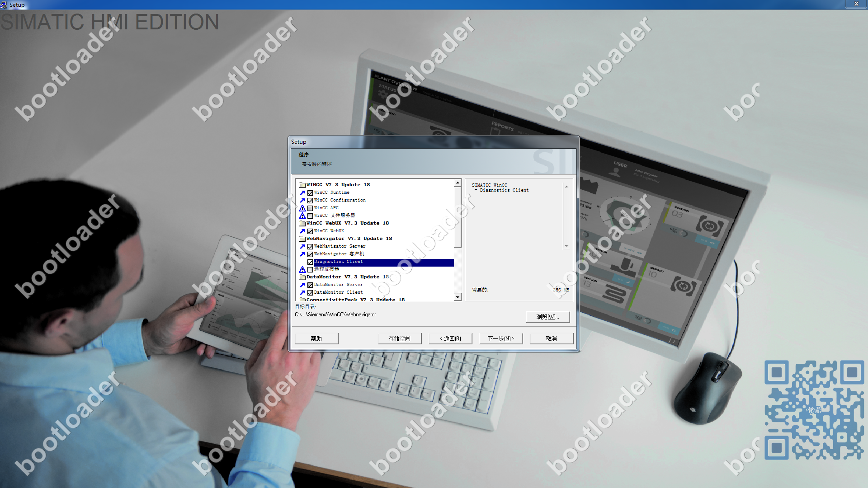Click the program list scrollbar thumb
868x488 pixels.
tap(458, 217)
